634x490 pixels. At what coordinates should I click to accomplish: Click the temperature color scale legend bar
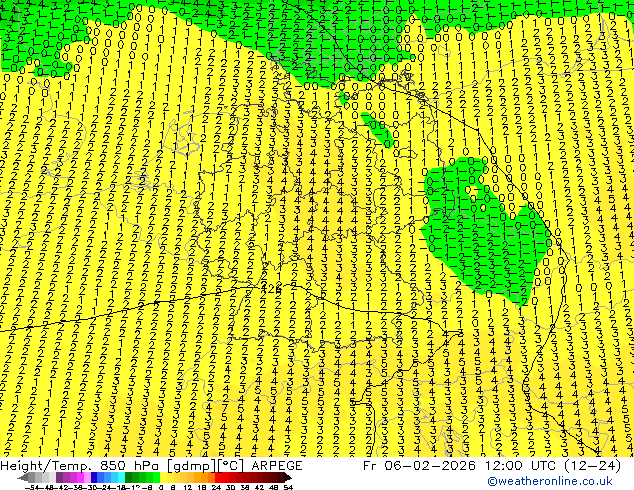(x=155, y=478)
